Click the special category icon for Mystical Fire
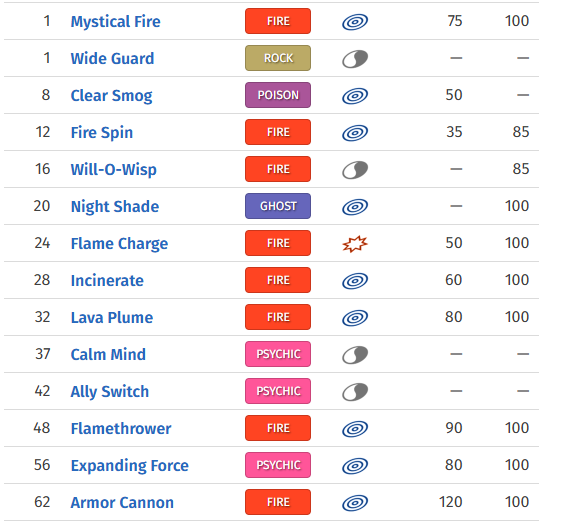 click(x=355, y=22)
